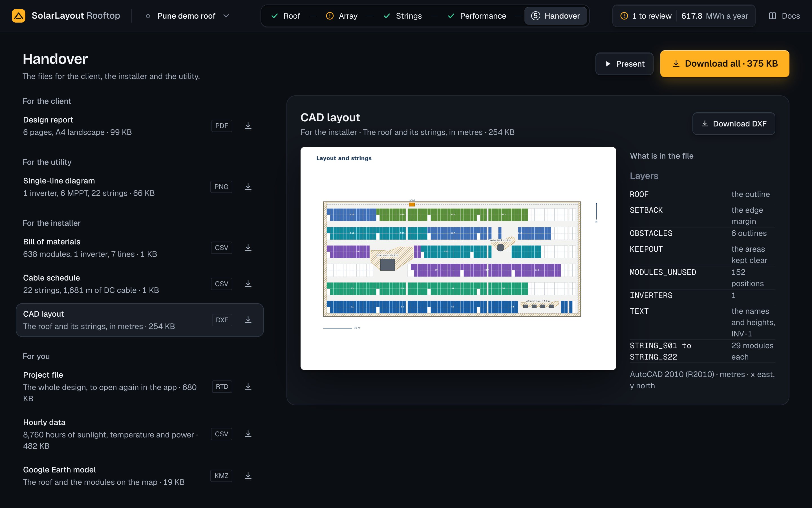
Task: Click CAD layout row download icon
Action: click(248, 320)
